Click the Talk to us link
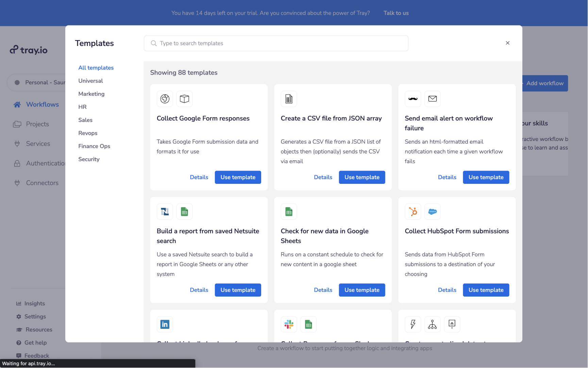The width and height of the screenshot is (588, 368). [x=396, y=13]
